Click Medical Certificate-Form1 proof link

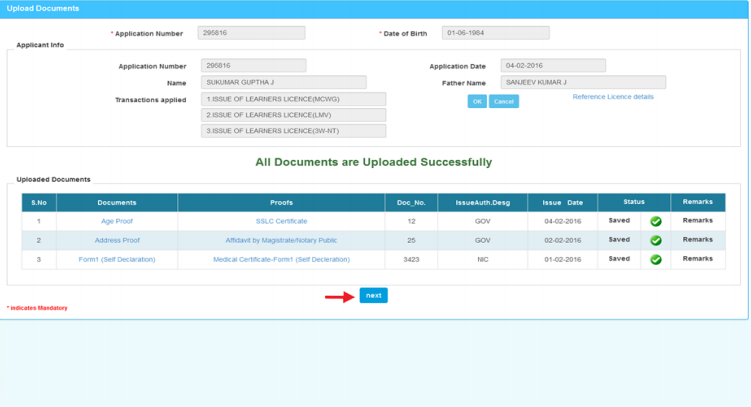click(x=281, y=259)
